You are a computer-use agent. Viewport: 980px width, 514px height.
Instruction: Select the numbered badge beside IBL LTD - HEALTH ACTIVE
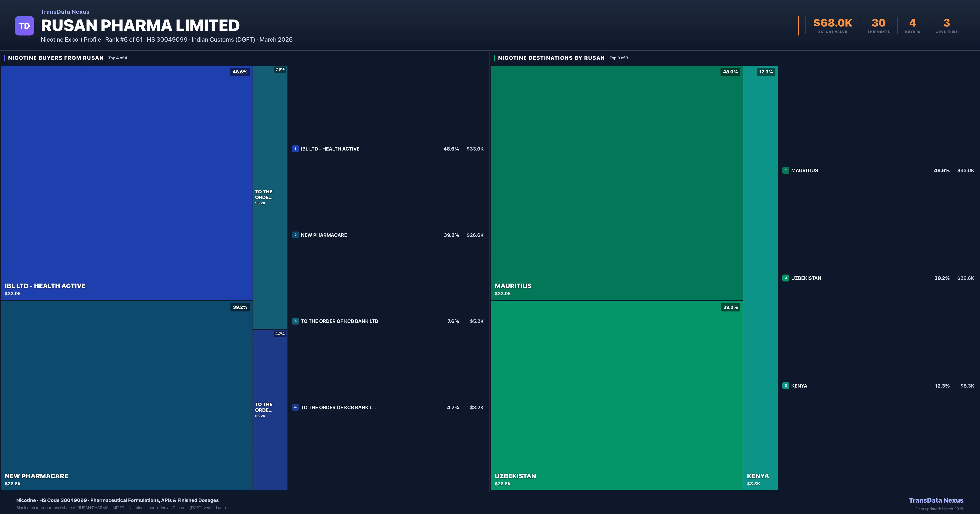[x=295, y=149]
